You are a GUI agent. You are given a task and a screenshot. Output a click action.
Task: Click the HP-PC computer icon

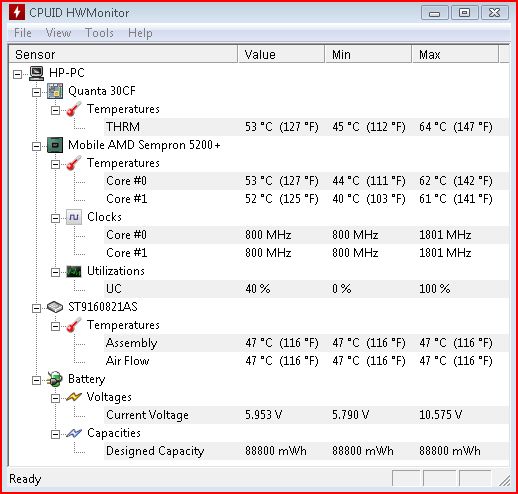(x=36, y=73)
